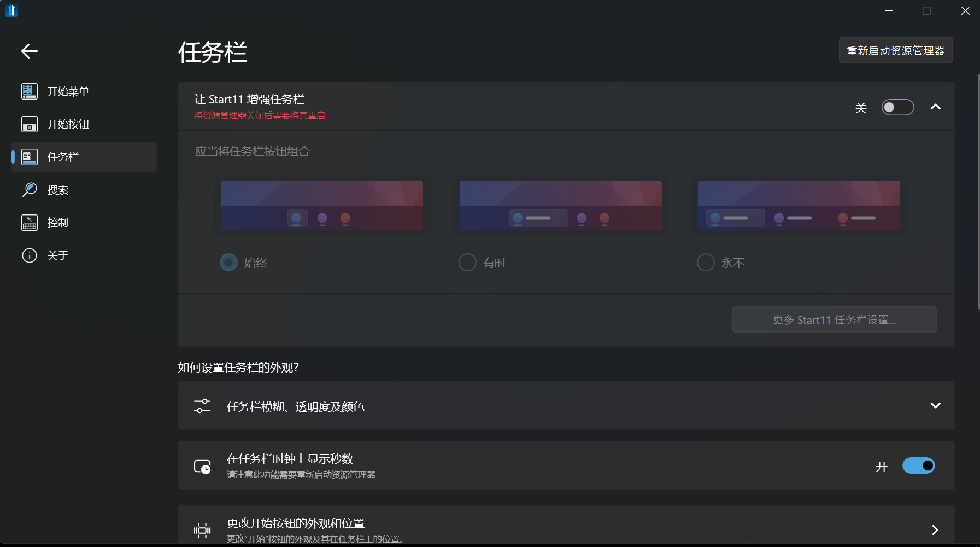Click the 开始按钮 sidebar icon

pyautogui.click(x=30, y=124)
